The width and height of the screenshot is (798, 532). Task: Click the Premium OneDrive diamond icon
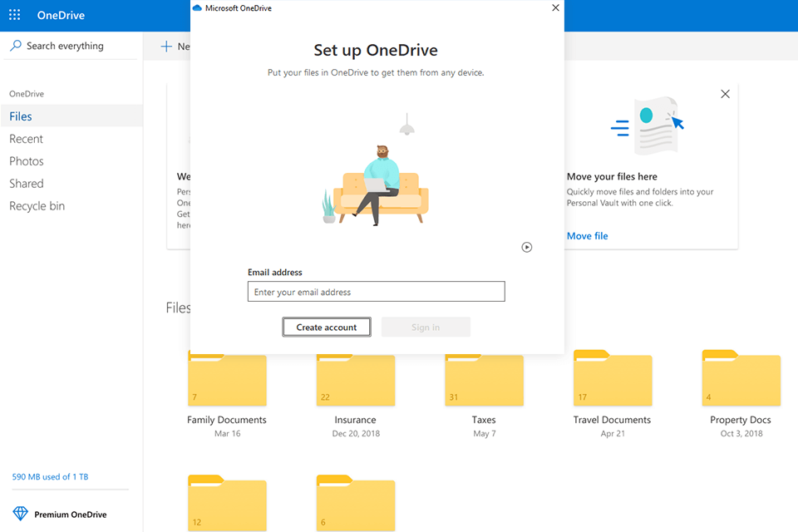[x=20, y=514]
